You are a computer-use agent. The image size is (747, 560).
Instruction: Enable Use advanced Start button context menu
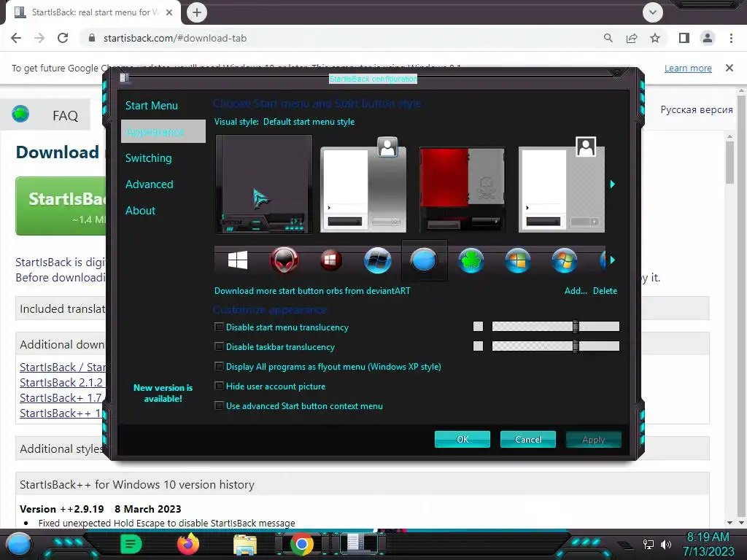[x=219, y=405]
